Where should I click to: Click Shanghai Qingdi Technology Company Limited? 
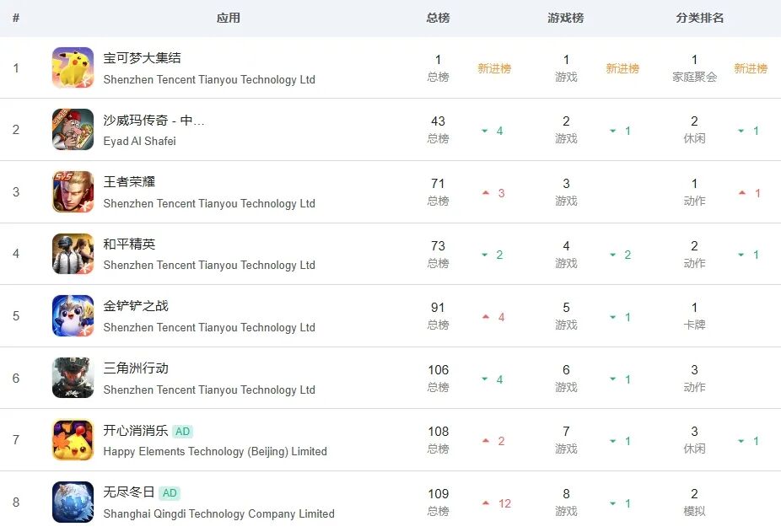[x=218, y=514]
